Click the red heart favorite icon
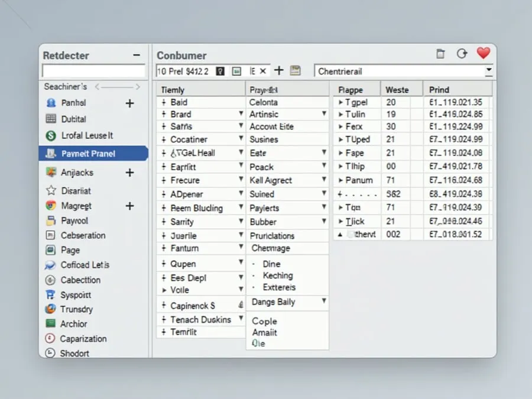The image size is (532, 399). pos(483,53)
